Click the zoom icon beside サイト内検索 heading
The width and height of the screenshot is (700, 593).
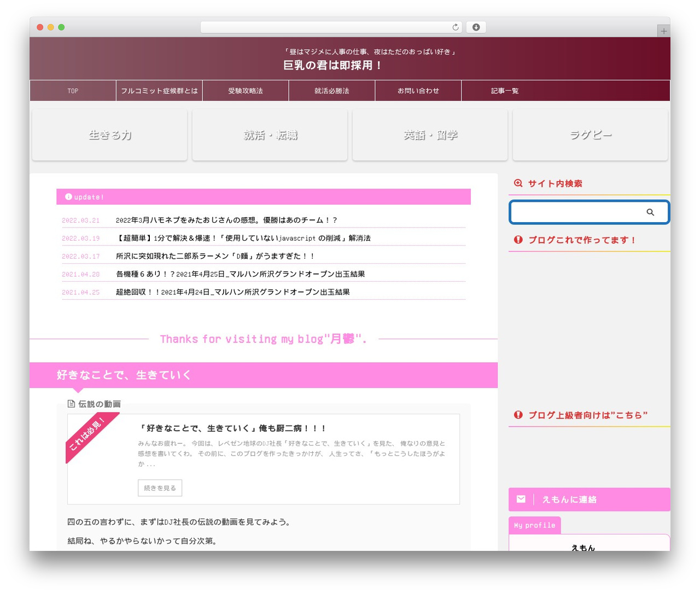518,183
